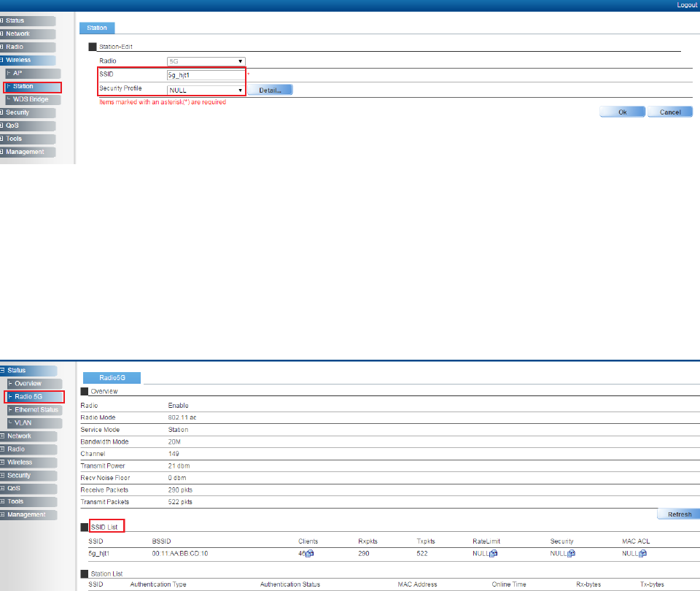Collapse Wireless in Station page sidebar
The height and width of the screenshot is (591, 700).
pos(28,60)
